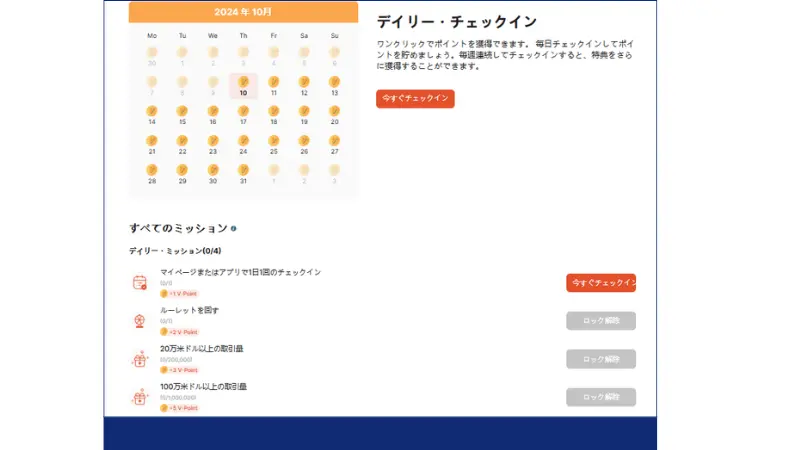
Task: Click the calendar icon beside the daily check-in mission
Action: pyautogui.click(x=140, y=283)
